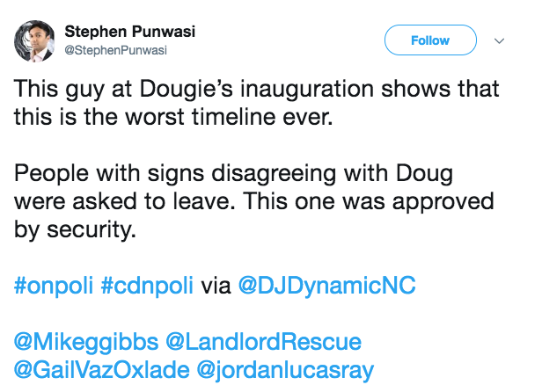Open the tweet options chevron menu
This screenshot has height=392, width=542.
click(500, 40)
